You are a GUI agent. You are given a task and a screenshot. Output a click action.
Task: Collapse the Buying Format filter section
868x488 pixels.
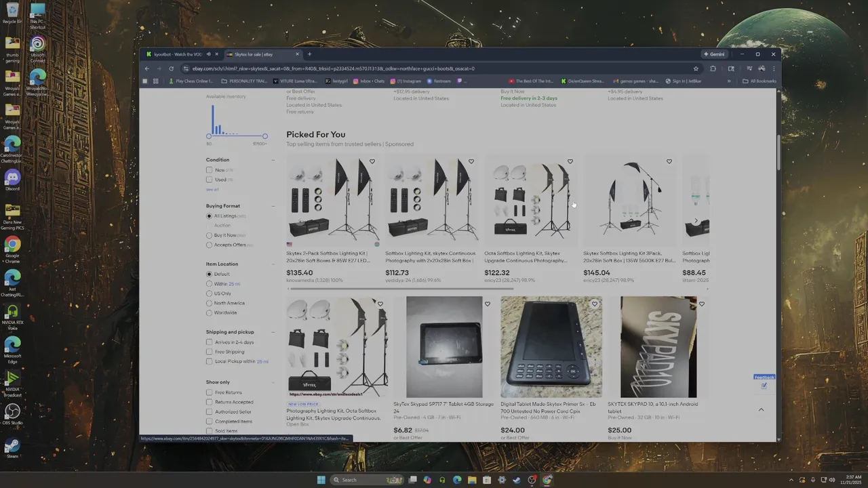click(x=273, y=206)
